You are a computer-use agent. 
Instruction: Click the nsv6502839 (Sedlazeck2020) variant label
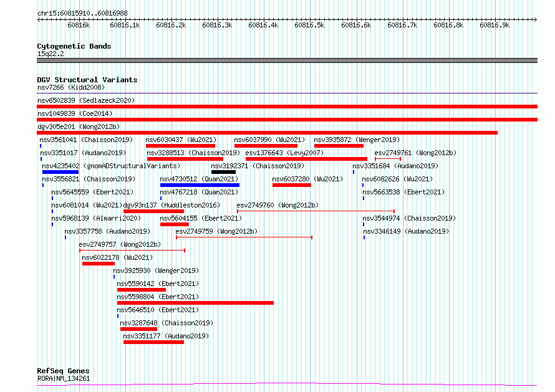pos(86,100)
